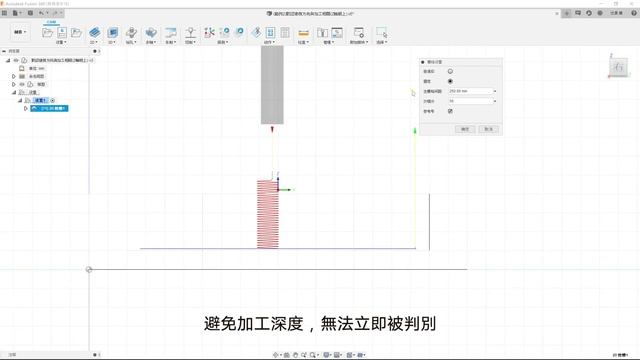Select the active blue-underlined toolbar tab

[51, 22]
